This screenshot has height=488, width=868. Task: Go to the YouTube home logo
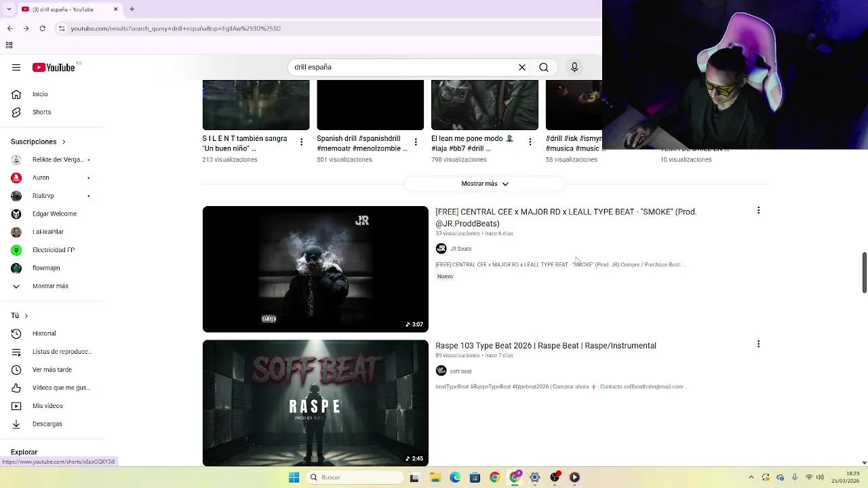[x=54, y=67]
